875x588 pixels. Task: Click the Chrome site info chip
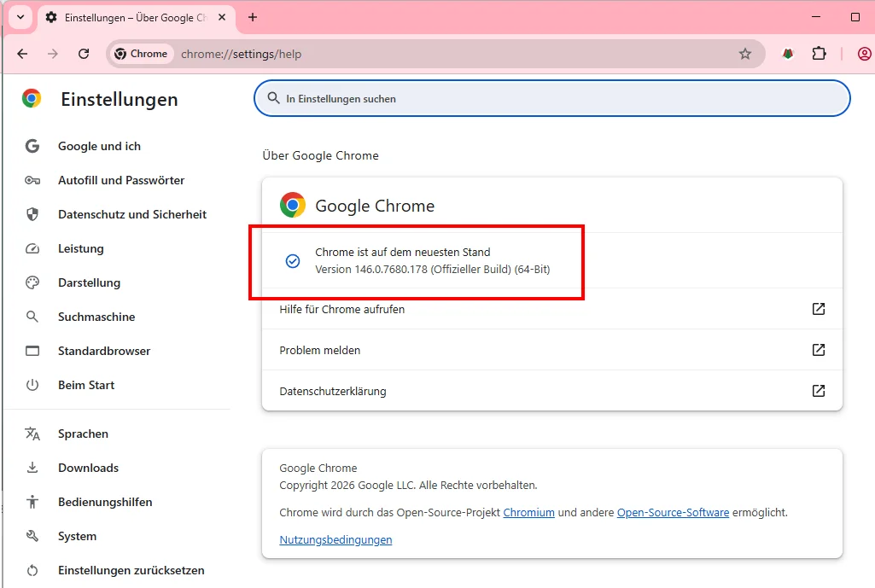141,54
